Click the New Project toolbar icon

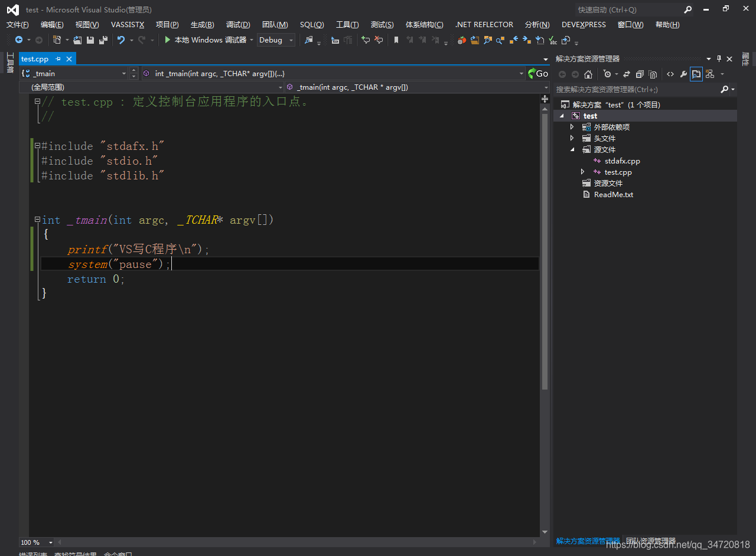tap(57, 40)
